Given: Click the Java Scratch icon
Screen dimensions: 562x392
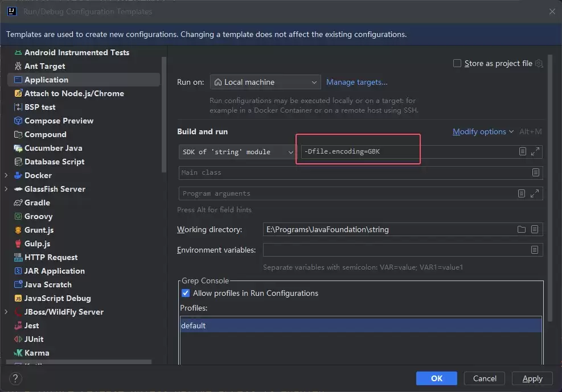Looking at the screenshot, I should (18, 284).
